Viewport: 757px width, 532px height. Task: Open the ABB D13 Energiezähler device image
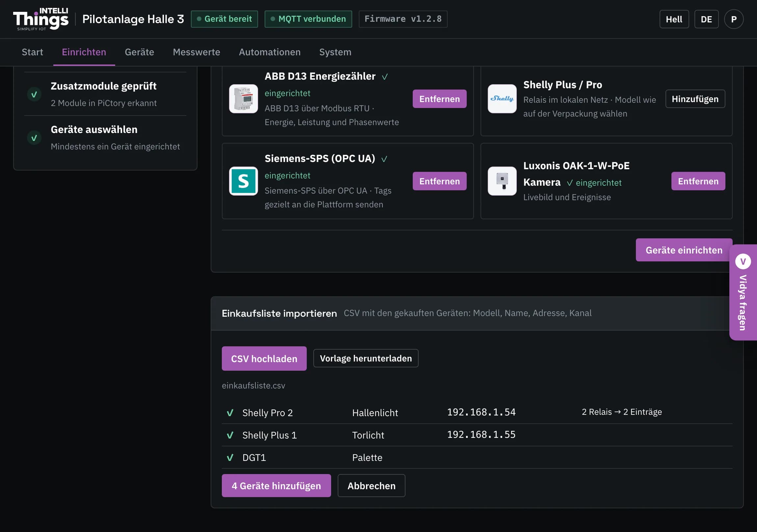pos(243,99)
